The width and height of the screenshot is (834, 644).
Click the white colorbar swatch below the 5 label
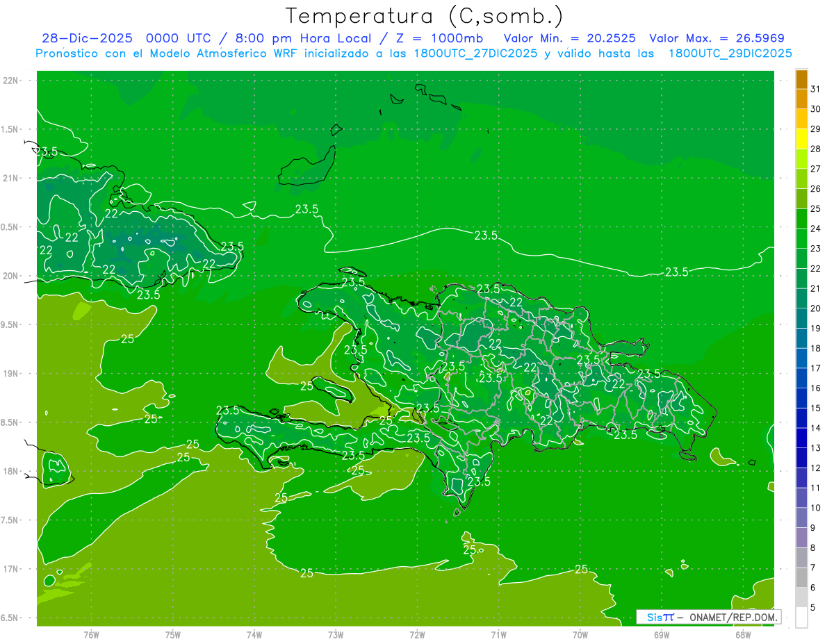point(801,618)
